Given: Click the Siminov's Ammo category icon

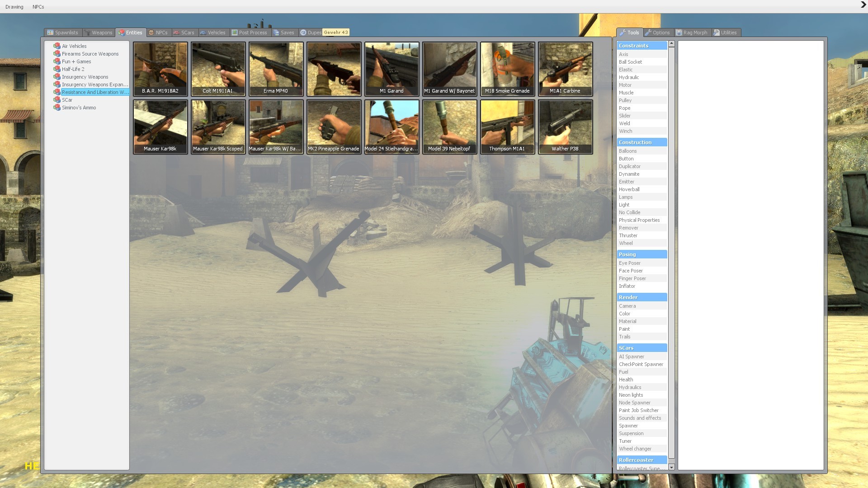Looking at the screenshot, I should click(x=57, y=108).
